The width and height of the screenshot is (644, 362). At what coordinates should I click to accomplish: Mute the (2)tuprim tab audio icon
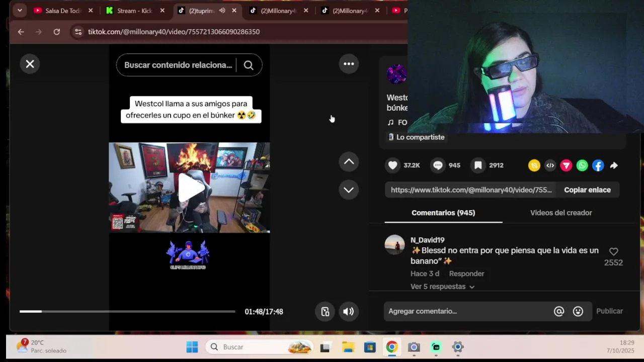click(x=222, y=11)
